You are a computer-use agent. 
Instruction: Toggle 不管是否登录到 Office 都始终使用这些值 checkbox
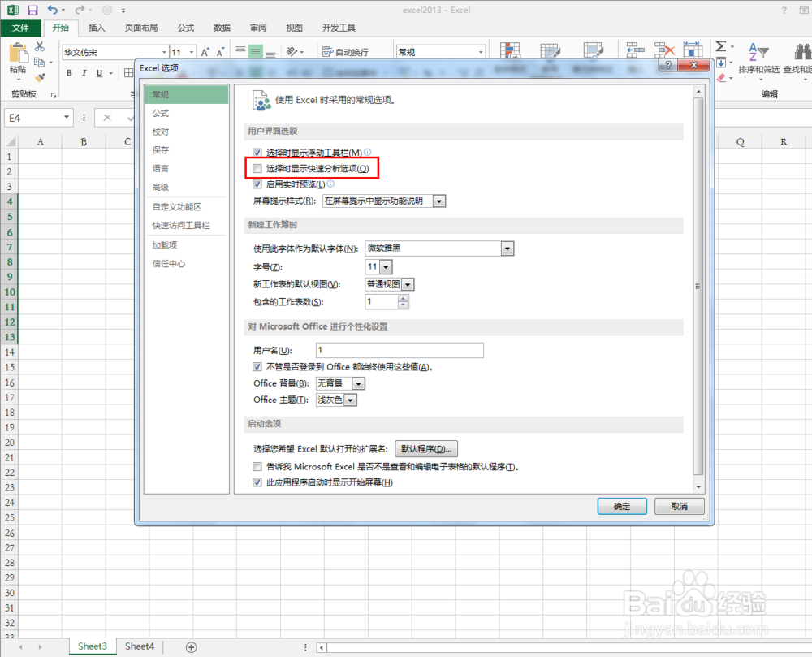point(257,366)
